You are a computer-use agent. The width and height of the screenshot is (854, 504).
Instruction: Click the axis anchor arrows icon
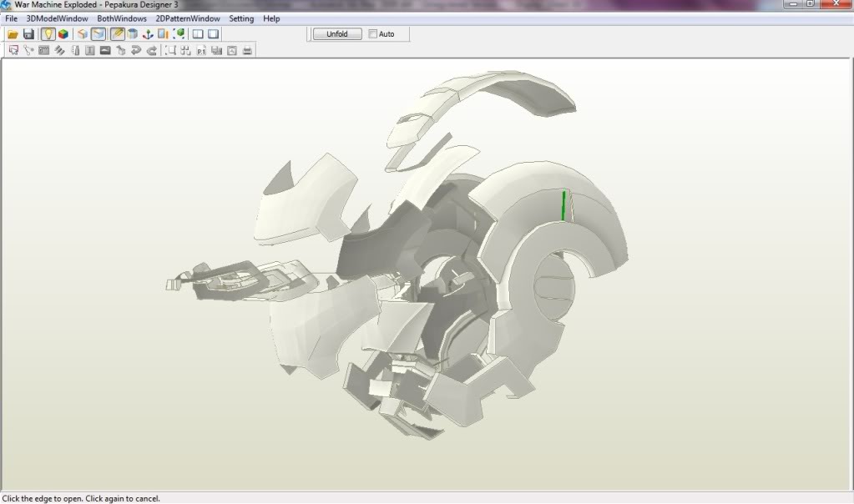pyautogui.click(x=148, y=34)
